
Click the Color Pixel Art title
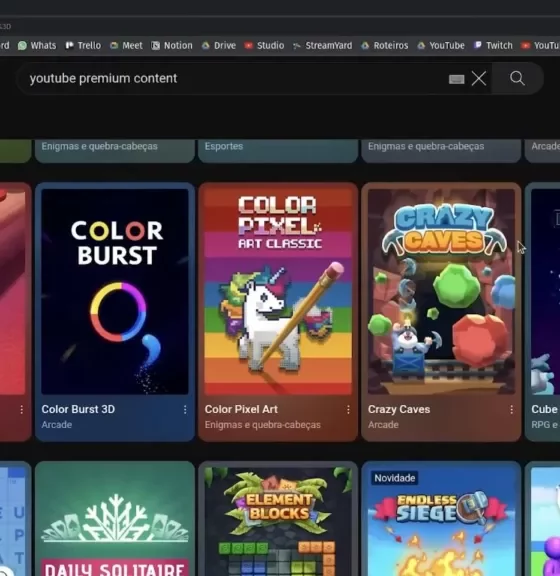click(241, 409)
